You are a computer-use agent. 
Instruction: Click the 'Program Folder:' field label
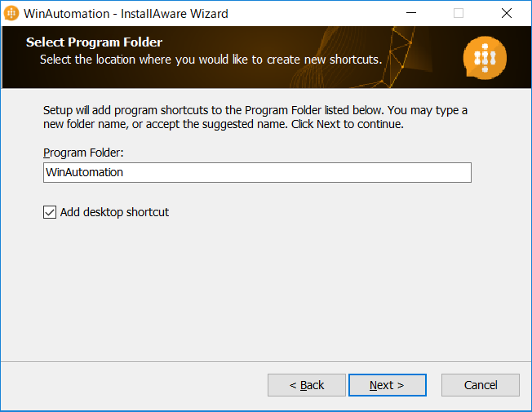point(83,153)
